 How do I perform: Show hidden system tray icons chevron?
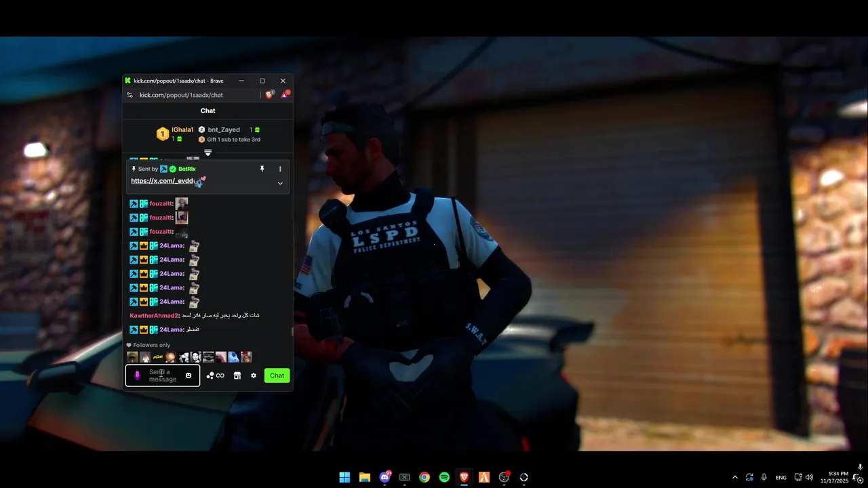(734, 477)
